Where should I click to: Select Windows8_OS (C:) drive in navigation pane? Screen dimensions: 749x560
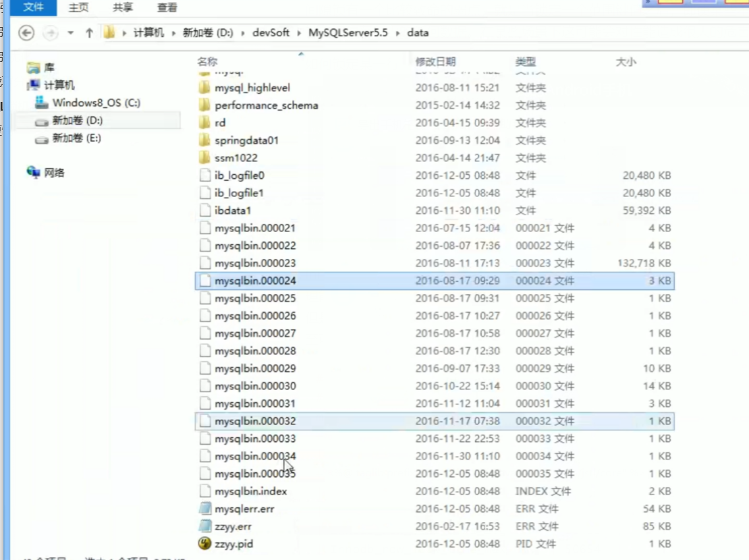click(96, 103)
